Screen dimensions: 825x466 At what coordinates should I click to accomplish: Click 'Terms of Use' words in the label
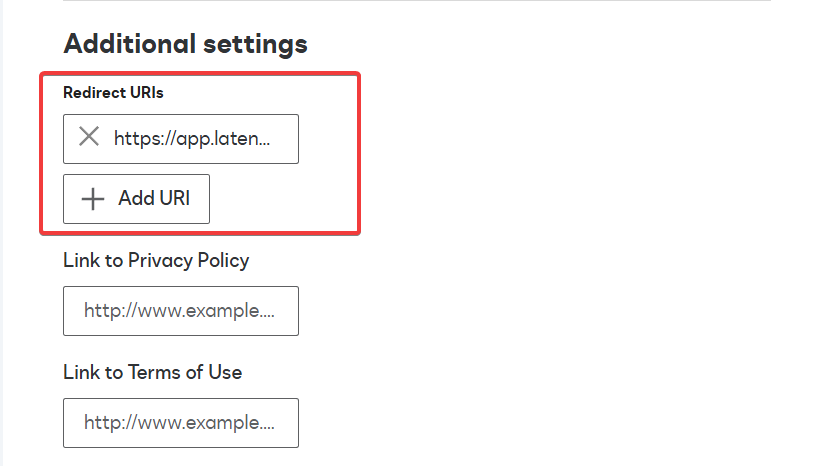tap(185, 372)
